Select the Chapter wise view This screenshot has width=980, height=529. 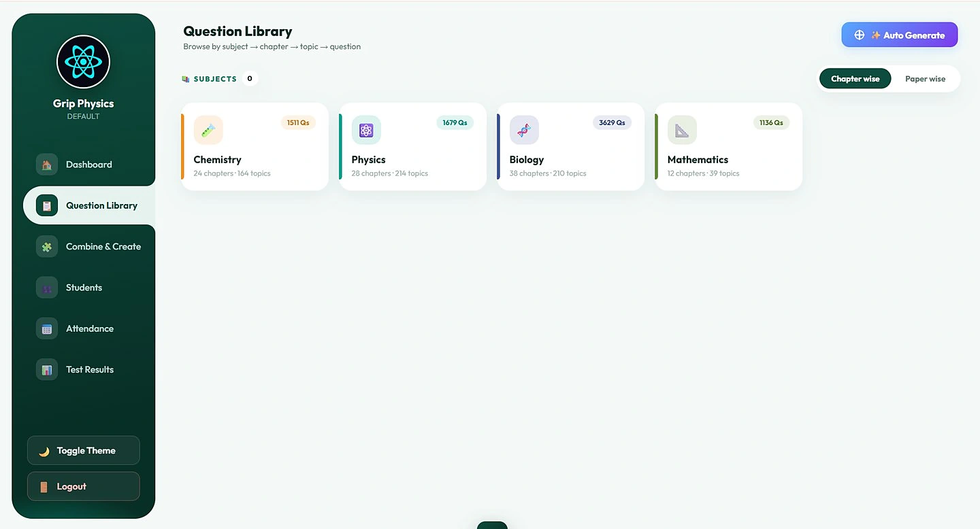tap(855, 79)
